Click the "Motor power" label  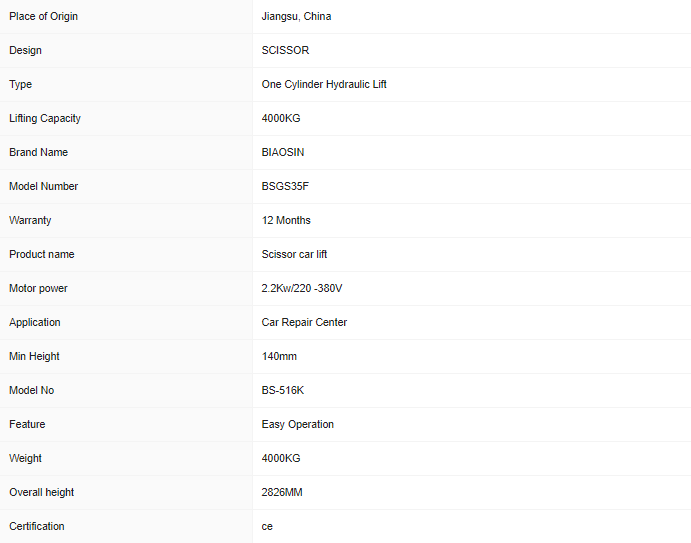point(39,288)
